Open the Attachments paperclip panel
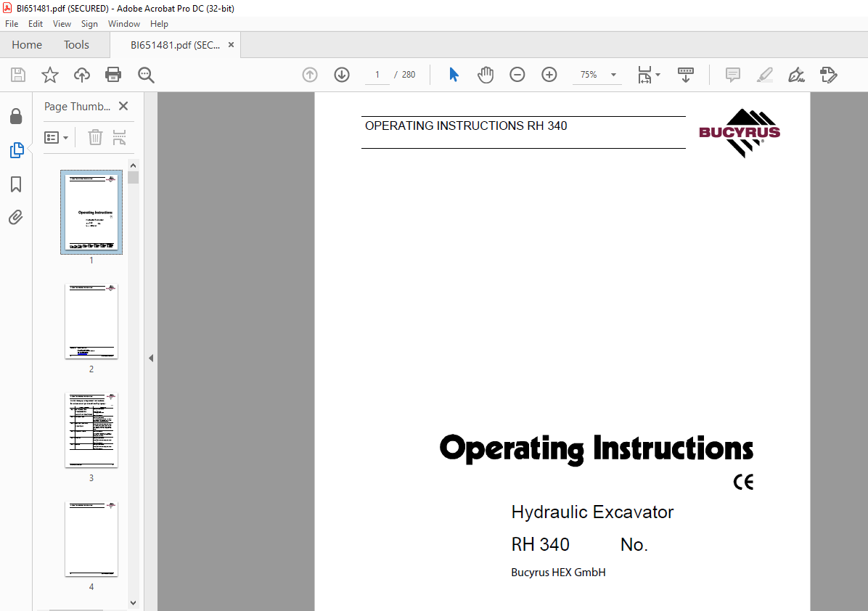This screenshot has height=611, width=868. tap(16, 218)
